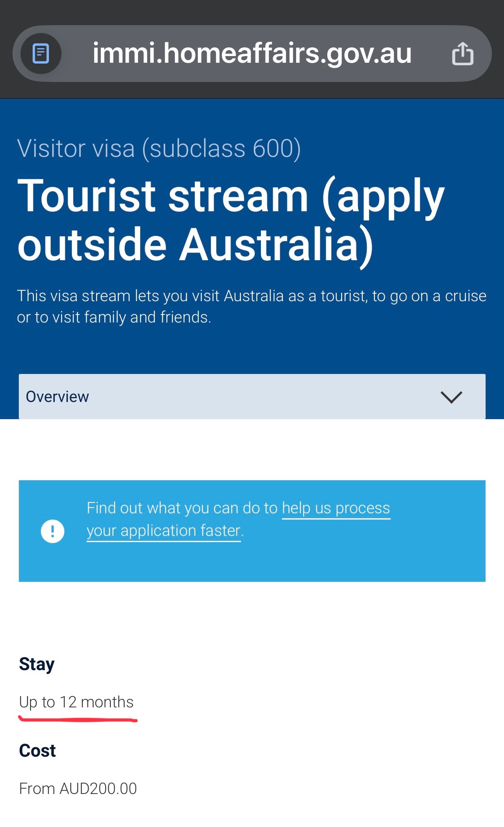Click "Find out what you can do to" text
This screenshot has width=504, height=827.
click(x=182, y=508)
